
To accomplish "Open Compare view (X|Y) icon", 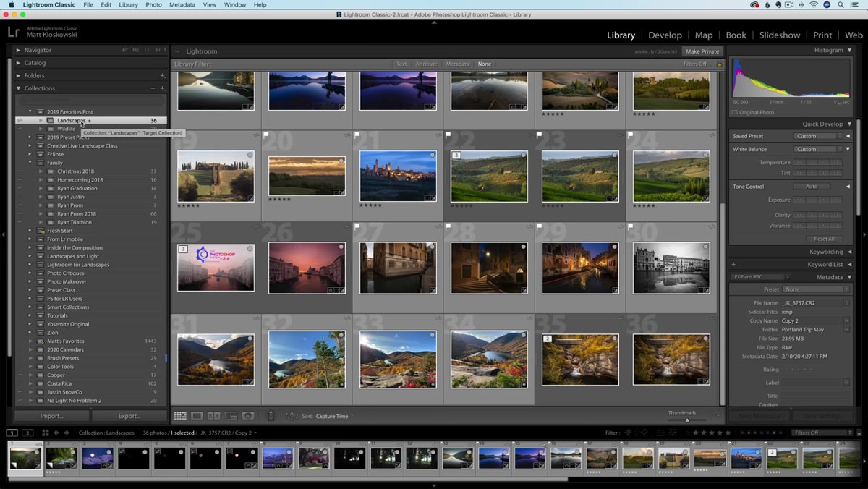I will [214, 416].
